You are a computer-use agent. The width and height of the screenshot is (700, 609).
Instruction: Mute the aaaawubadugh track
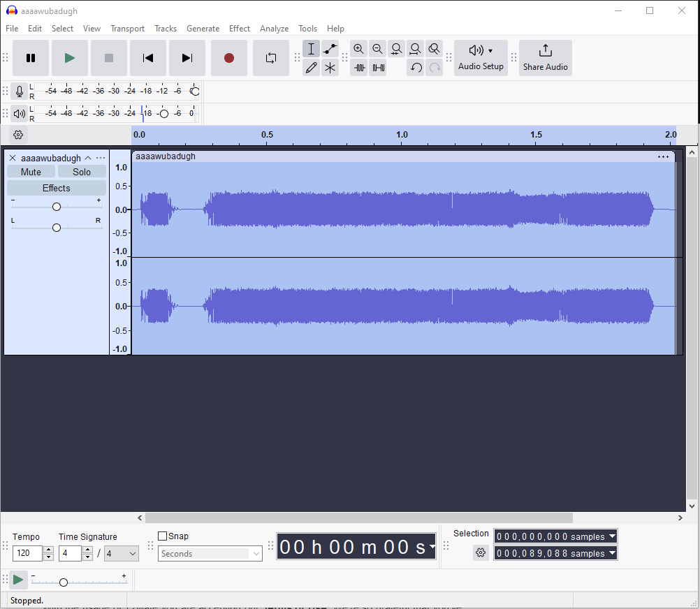tap(31, 172)
